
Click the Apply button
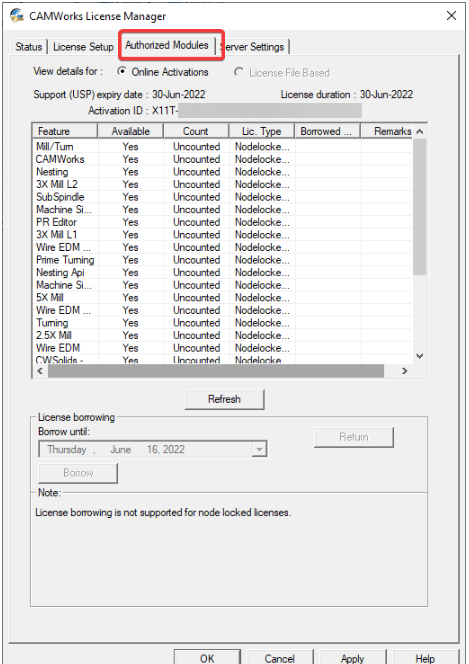tap(352, 658)
